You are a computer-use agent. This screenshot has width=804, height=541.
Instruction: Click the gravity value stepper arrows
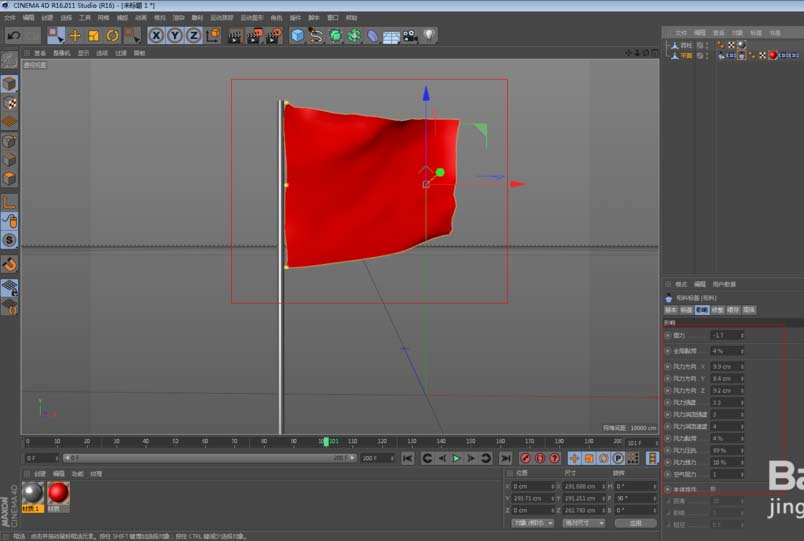pyautogui.click(x=742, y=336)
